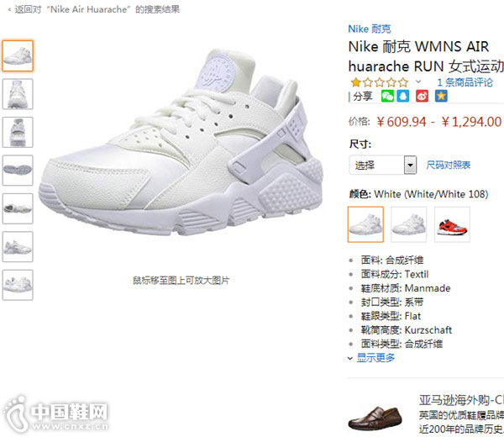This screenshot has height=437, width=504.
Task: Select the red-orange shoe color swatch
Action: point(452,224)
